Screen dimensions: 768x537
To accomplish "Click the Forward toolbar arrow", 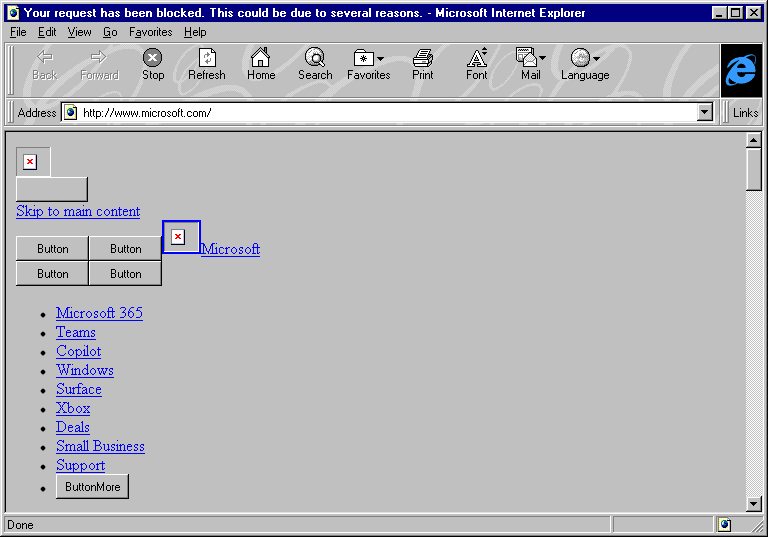I will point(99,64).
